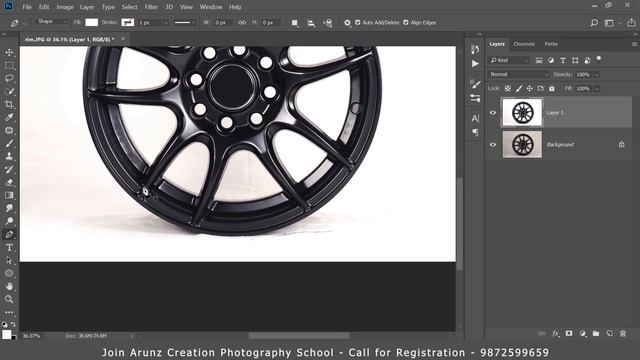Toggle lock image pixels brush
Viewport: 640px width, 360px height.
pos(519,88)
